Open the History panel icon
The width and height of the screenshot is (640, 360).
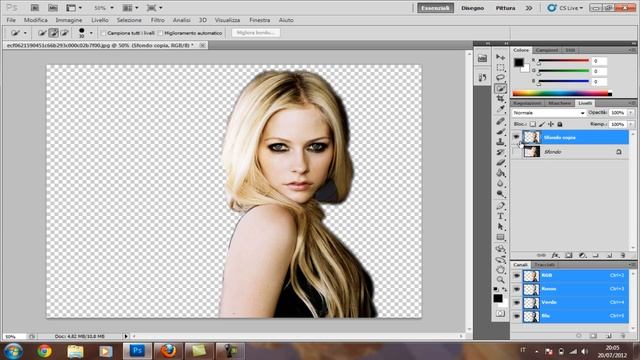pyautogui.click(x=482, y=78)
